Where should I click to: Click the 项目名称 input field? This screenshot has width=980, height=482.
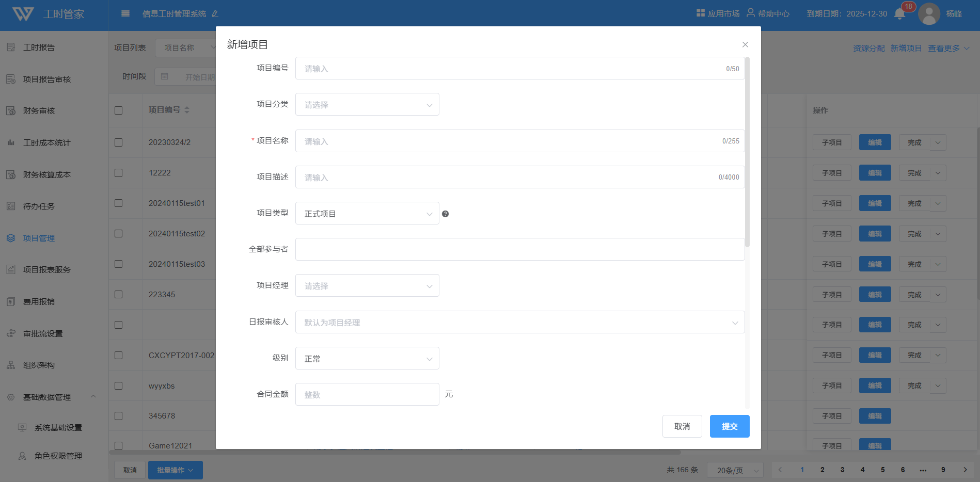pyautogui.click(x=511, y=141)
